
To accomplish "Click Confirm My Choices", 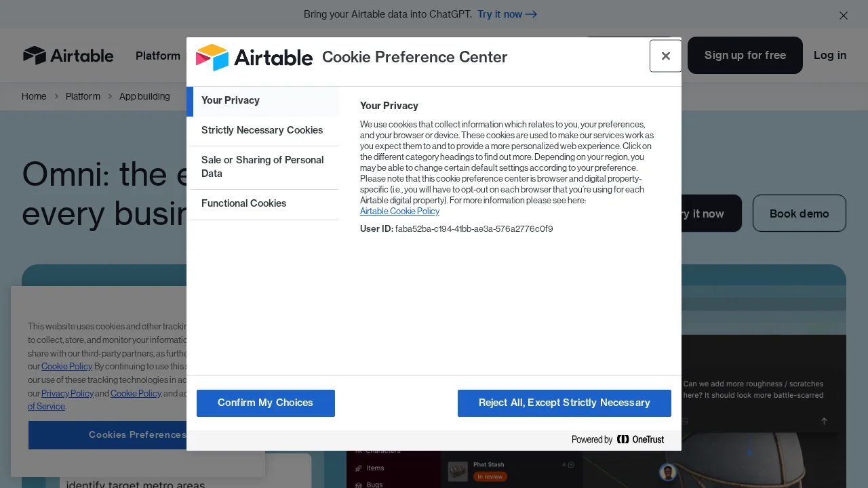I will point(265,403).
